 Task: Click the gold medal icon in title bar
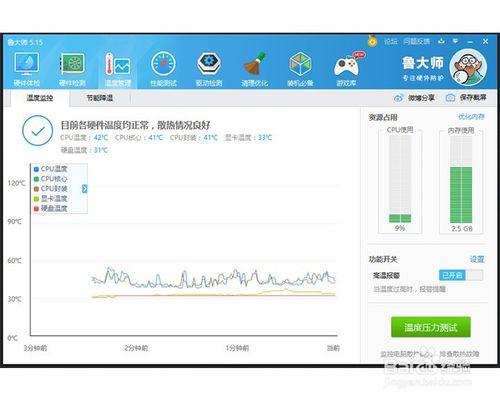[x=372, y=41]
